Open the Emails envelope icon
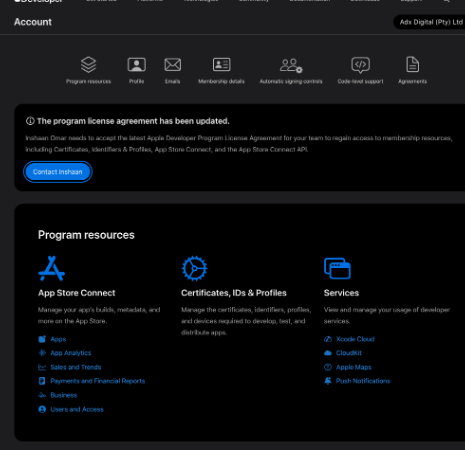The width and height of the screenshot is (465, 450). (x=173, y=65)
